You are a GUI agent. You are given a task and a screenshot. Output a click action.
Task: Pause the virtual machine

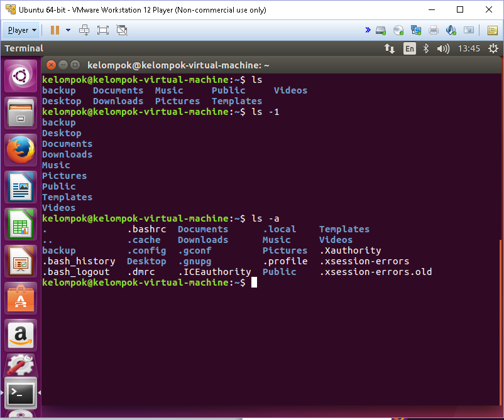tap(55, 30)
